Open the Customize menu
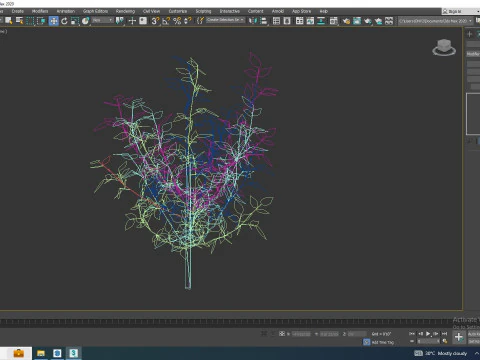 [x=178, y=11]
